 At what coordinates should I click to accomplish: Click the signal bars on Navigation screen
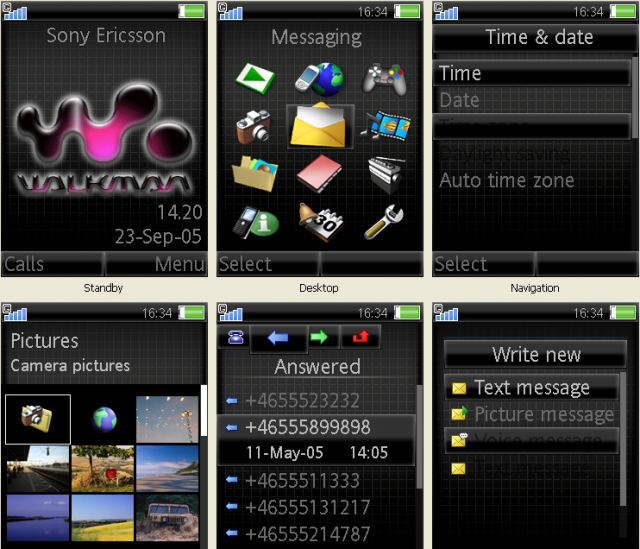(x=446, y=11)
